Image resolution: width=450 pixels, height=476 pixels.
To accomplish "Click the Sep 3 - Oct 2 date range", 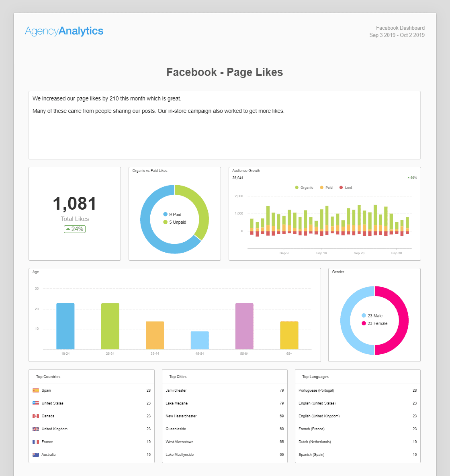I will coord(397,35).
